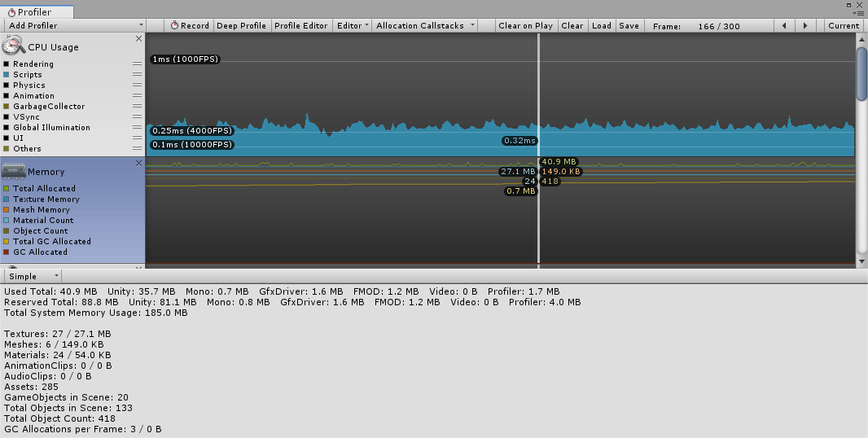The image size is (868, 438).
Task: Save the profiler data
Action: click(x=629, y=25)
